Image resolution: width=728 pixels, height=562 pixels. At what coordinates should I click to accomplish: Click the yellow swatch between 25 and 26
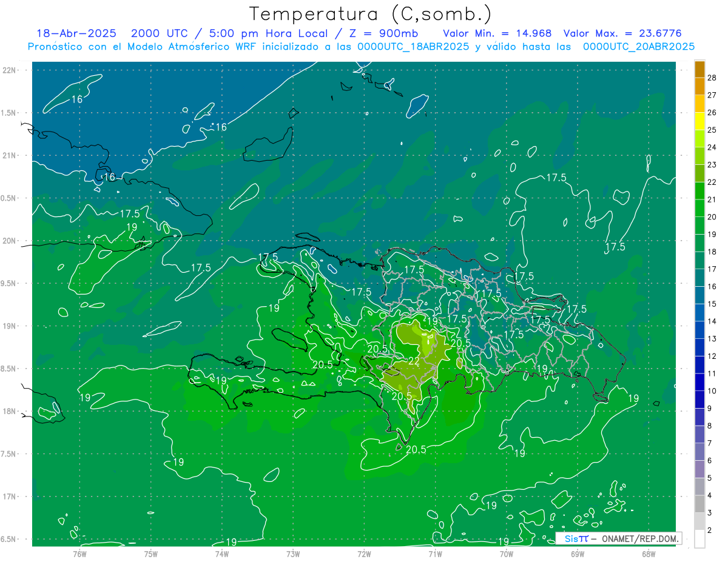(x=699, y=121)
